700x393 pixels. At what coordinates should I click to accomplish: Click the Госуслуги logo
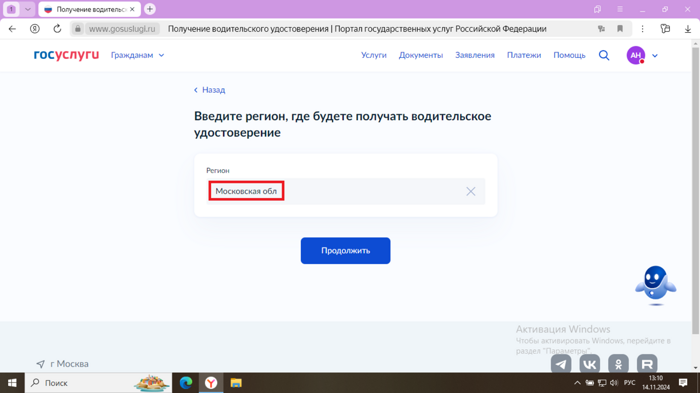66,55
